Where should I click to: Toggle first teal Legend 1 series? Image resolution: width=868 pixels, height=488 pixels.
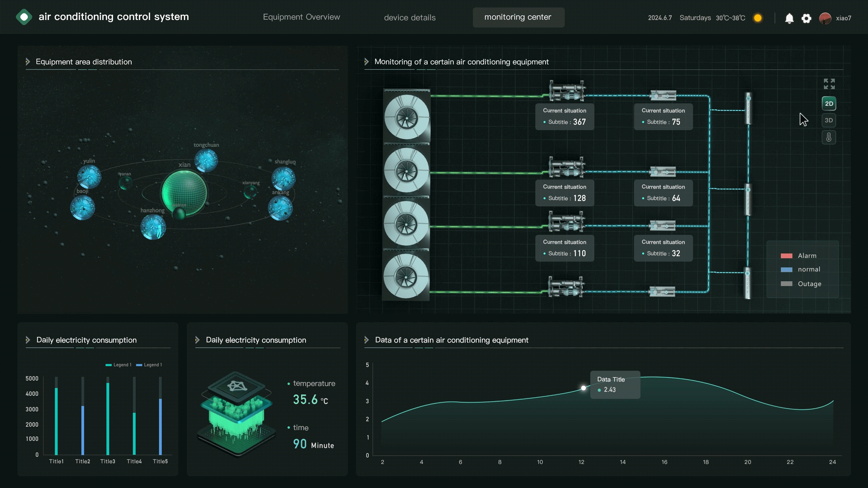118,365
